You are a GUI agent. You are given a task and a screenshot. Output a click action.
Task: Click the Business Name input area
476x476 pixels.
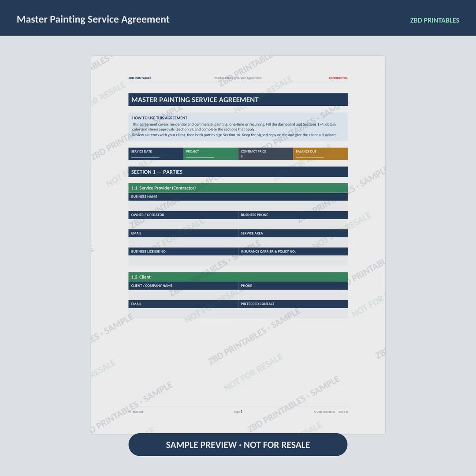[238, 205]
